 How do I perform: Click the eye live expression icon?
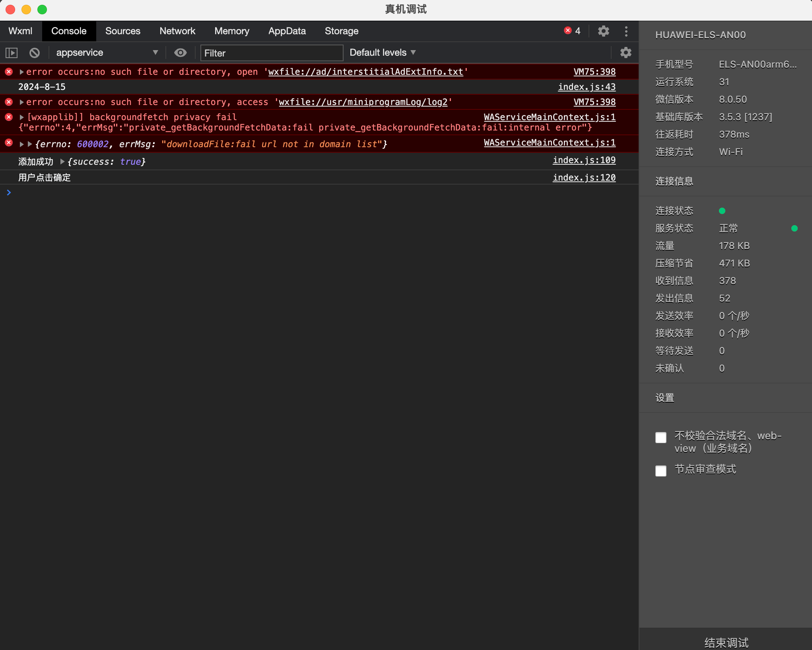pyautogui.click(x=181, y=53)
